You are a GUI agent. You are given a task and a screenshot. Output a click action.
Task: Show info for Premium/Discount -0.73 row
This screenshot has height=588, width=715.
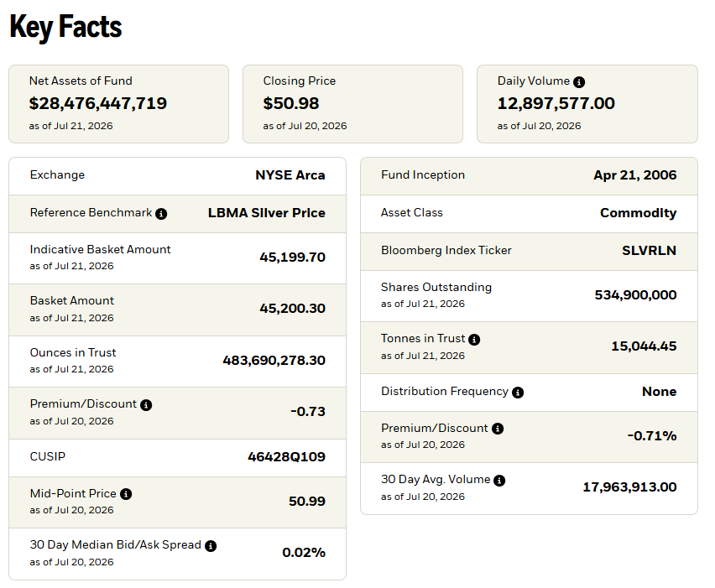click(146, 405)
